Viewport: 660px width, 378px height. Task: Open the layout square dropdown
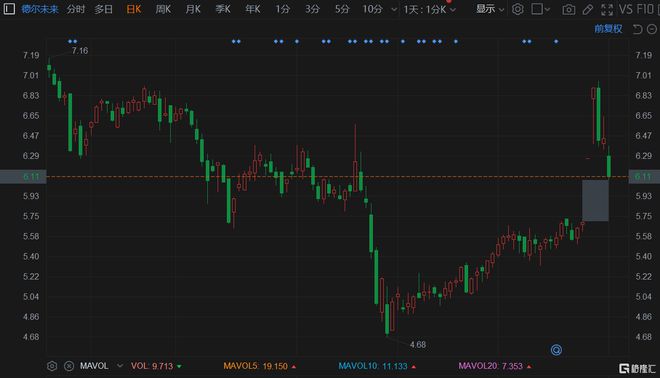click(540, 9)
